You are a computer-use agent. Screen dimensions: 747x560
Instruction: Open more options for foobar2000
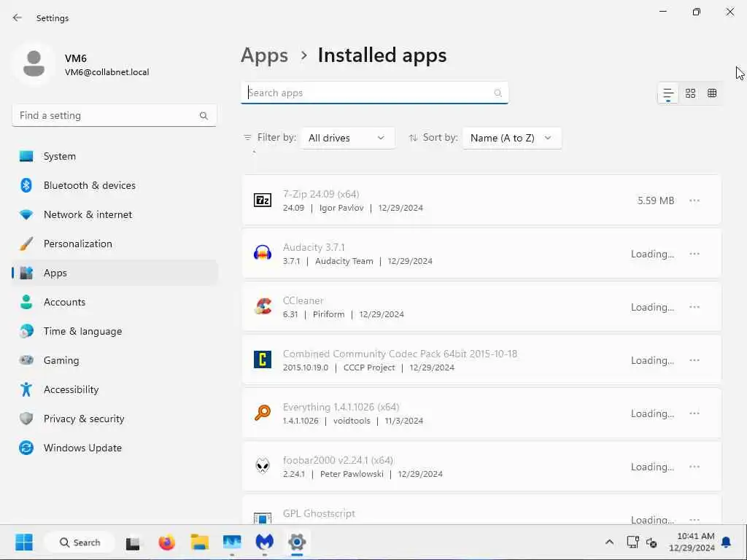click(x=694, y=467)
